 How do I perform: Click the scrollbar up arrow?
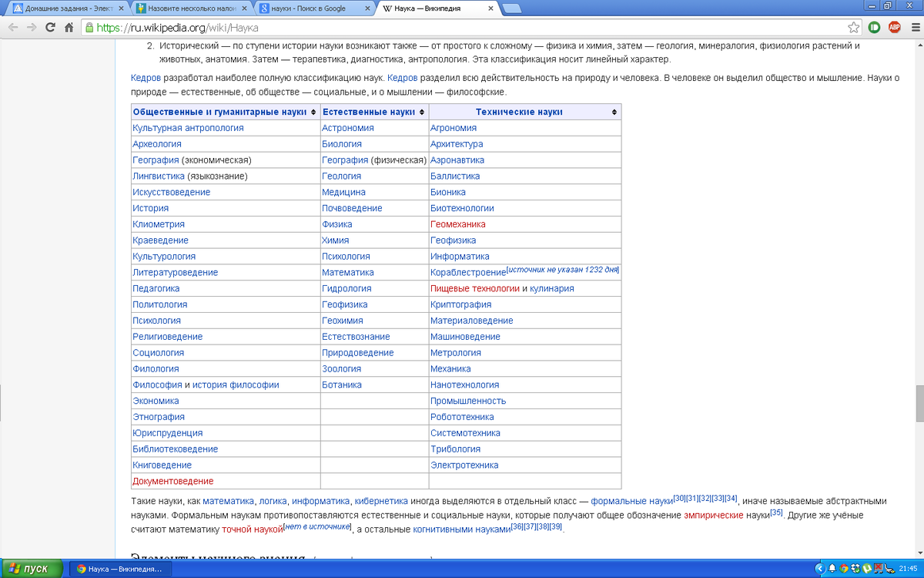coord(919,43)
